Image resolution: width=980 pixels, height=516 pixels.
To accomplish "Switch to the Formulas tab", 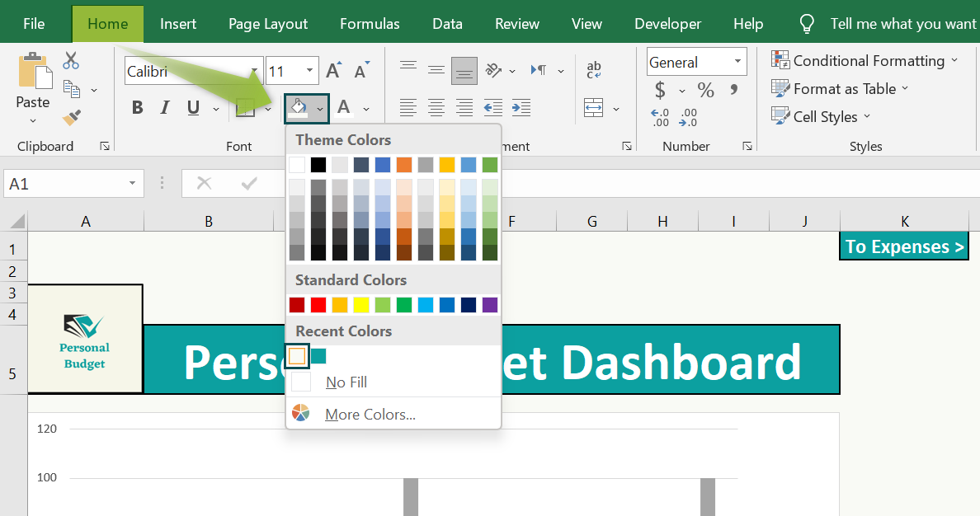I will pyautogui.click(x=370, y=24).
